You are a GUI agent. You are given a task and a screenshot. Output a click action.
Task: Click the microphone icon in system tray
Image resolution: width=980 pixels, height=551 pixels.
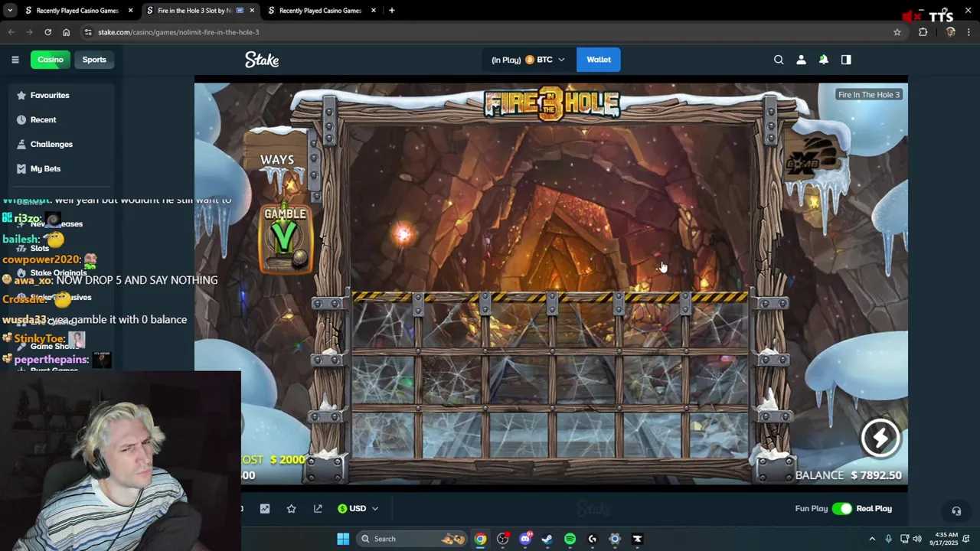[x=888, y=539]
